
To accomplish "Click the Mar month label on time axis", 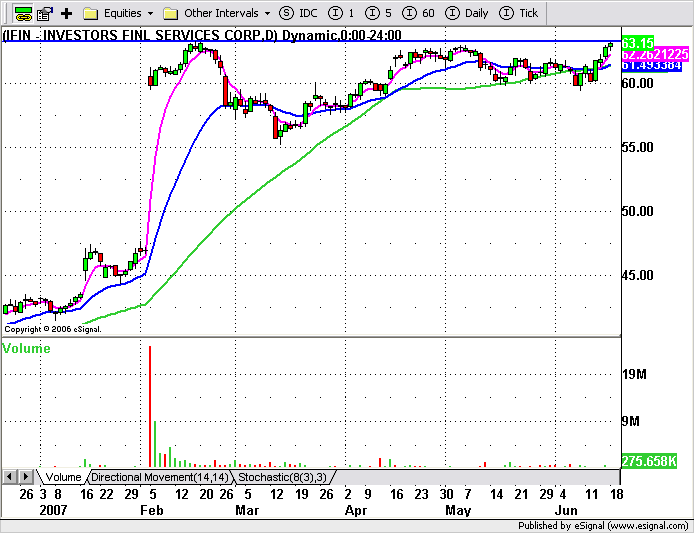I will tap(247, 510).
